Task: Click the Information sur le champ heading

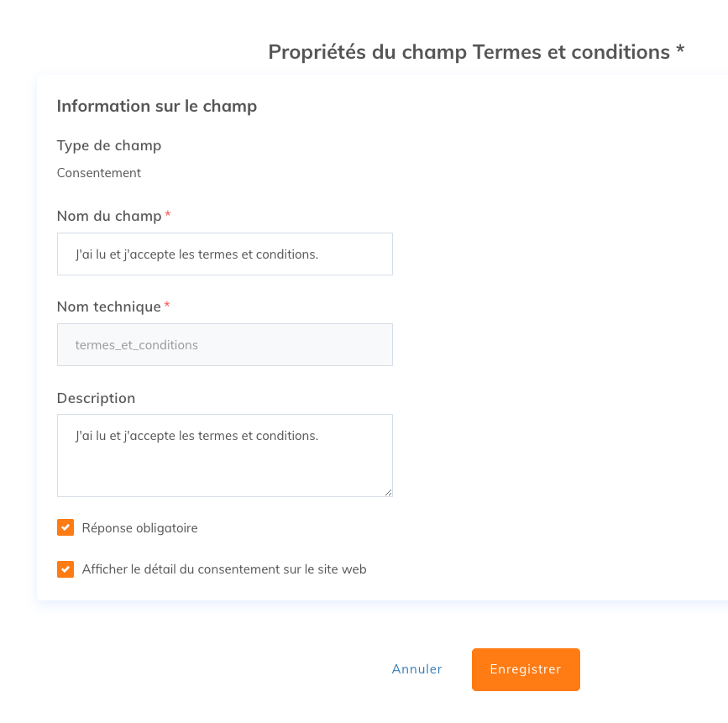Action: tap(157, 107)
